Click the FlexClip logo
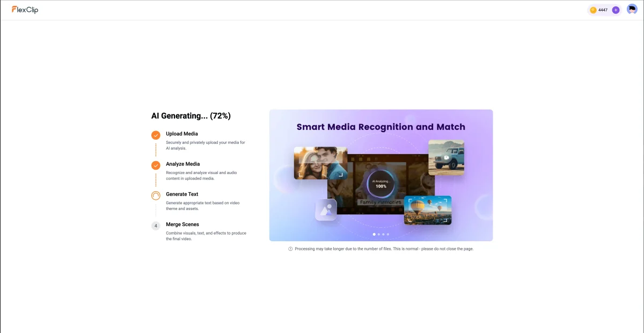The width and height of the screenshot is (644, 333). pos(24,9)
